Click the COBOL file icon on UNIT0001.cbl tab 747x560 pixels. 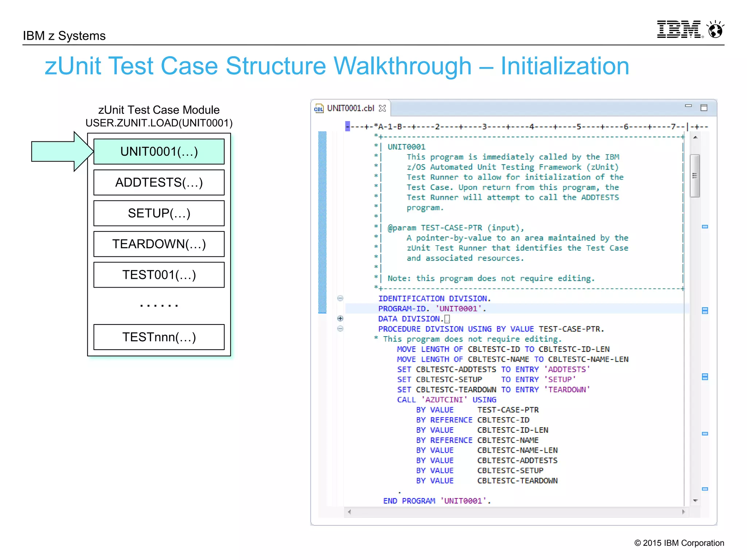(x=319, y=109)
